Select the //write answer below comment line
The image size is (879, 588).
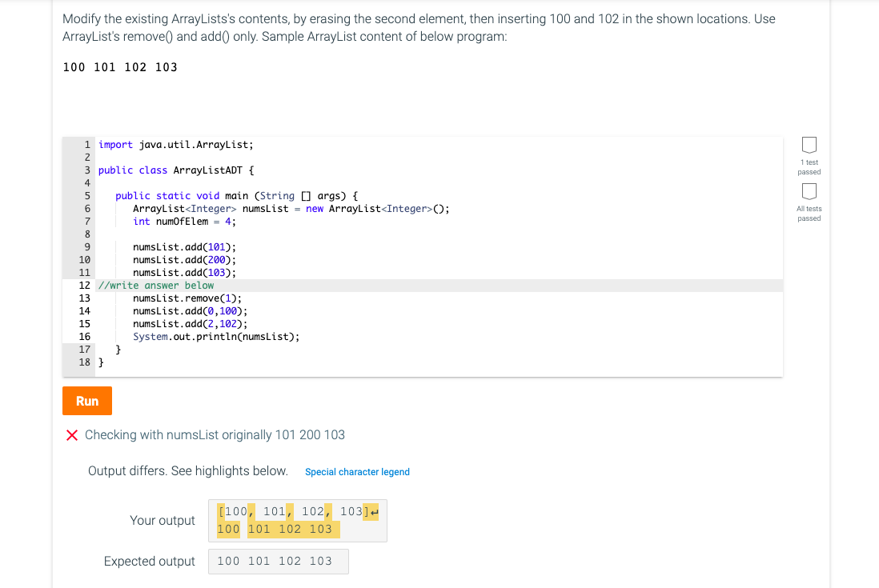pyautogui.click(x=158, y=285)
